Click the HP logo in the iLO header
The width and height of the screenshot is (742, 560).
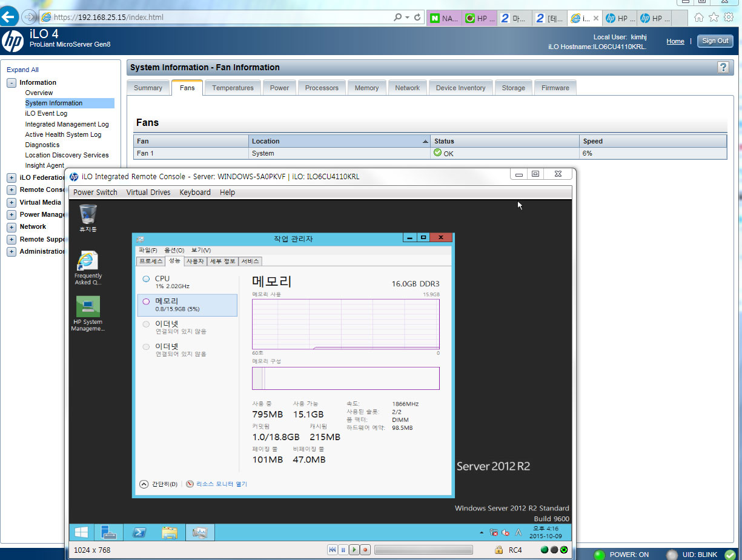[x=13, y=41]
